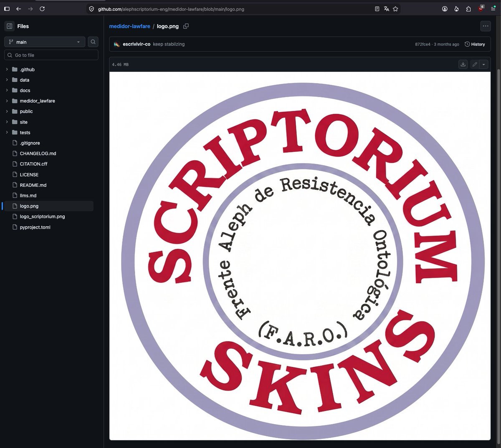Image resolution: width=501 pixels, height=448 pixels.
Task: Expand the medidor_lawfare folder
Action: click(x=7, y=101)
